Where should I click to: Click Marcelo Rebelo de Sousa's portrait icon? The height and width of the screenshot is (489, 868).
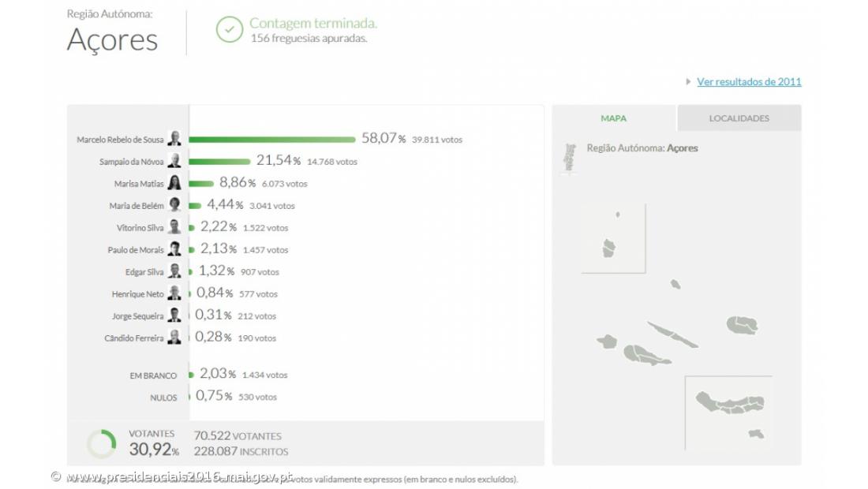tap(174, 139)
